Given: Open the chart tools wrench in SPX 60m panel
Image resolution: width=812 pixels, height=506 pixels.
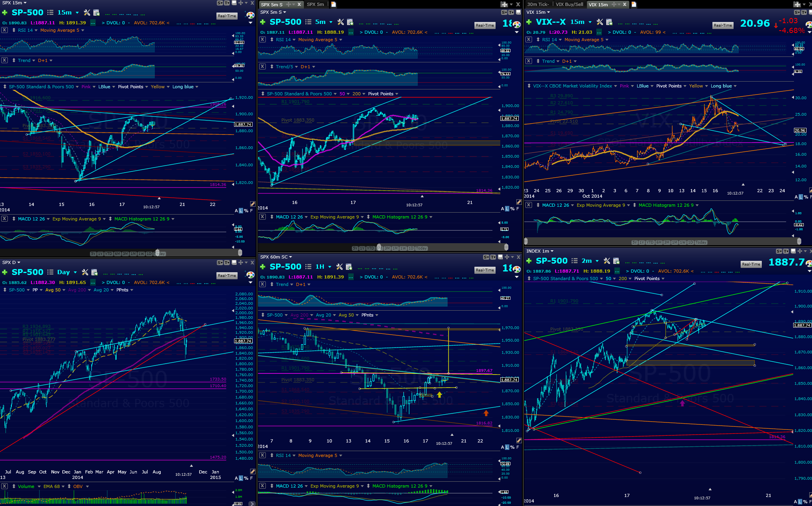Looking at the screenshot, I should 340,267.
